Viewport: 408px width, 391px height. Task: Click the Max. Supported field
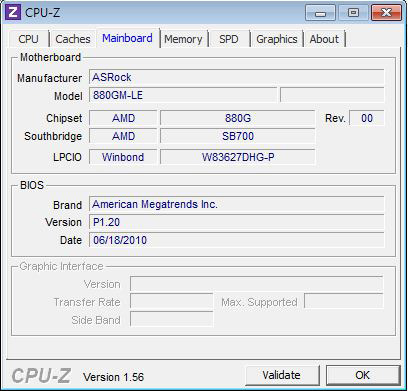344,301
